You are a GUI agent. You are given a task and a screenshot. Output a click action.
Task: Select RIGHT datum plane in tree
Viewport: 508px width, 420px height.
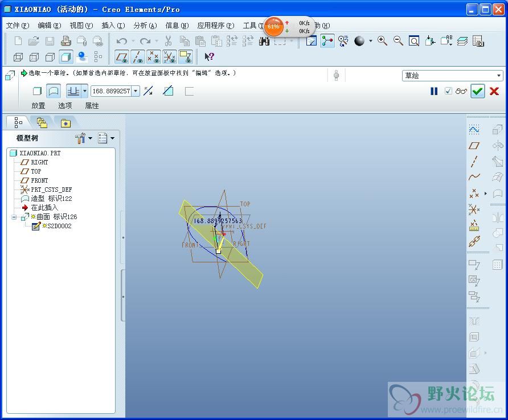tap(34, 162)
